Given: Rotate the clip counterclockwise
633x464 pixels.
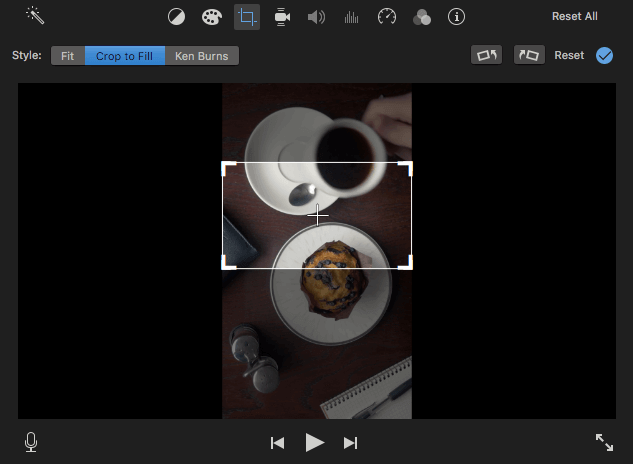Looking at the screenshot, I should [x=486, y=55].
